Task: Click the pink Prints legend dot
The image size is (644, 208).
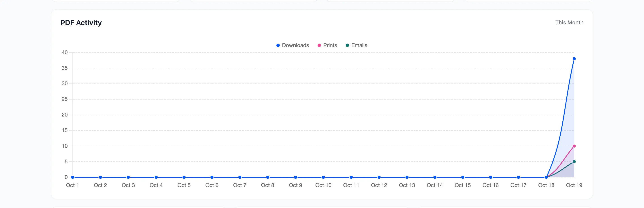Action: [x=319, y=45]
